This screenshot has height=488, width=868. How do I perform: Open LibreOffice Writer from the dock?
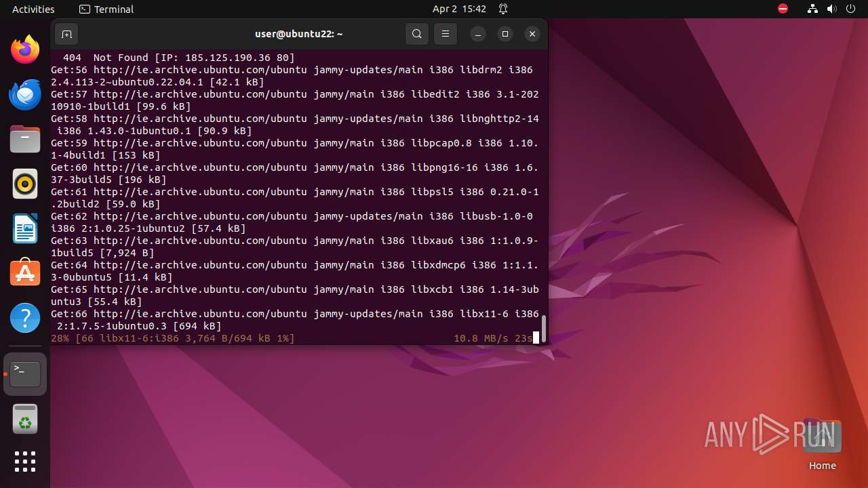coord(25,228)
